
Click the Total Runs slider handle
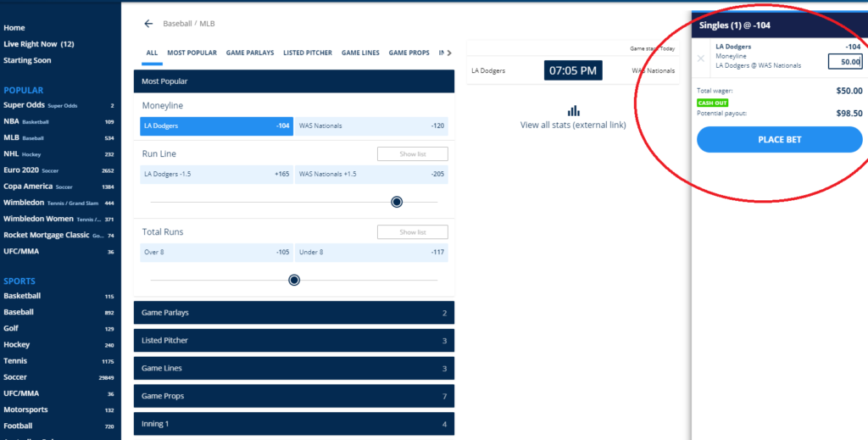point(294,280)
